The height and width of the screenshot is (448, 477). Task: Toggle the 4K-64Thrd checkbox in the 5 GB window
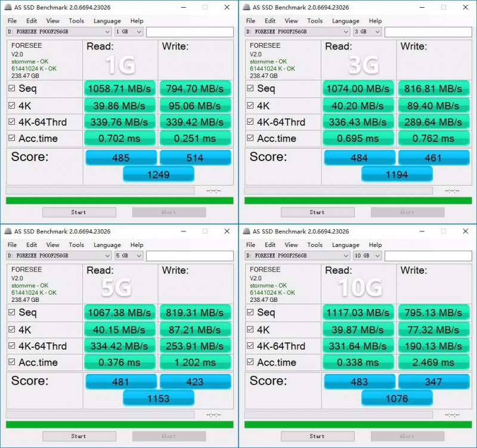coord(12,346)
